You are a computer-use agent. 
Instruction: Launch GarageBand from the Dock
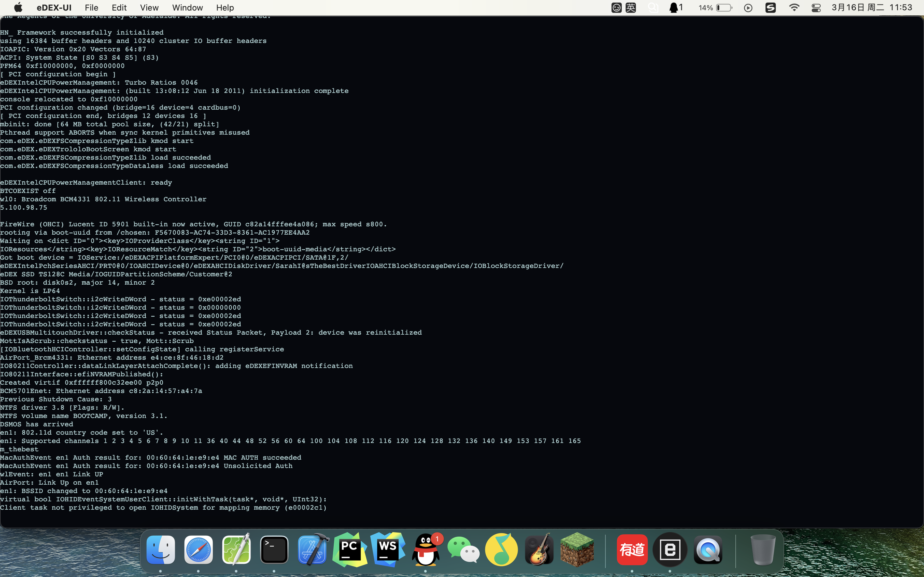click(x=538, y=549)
